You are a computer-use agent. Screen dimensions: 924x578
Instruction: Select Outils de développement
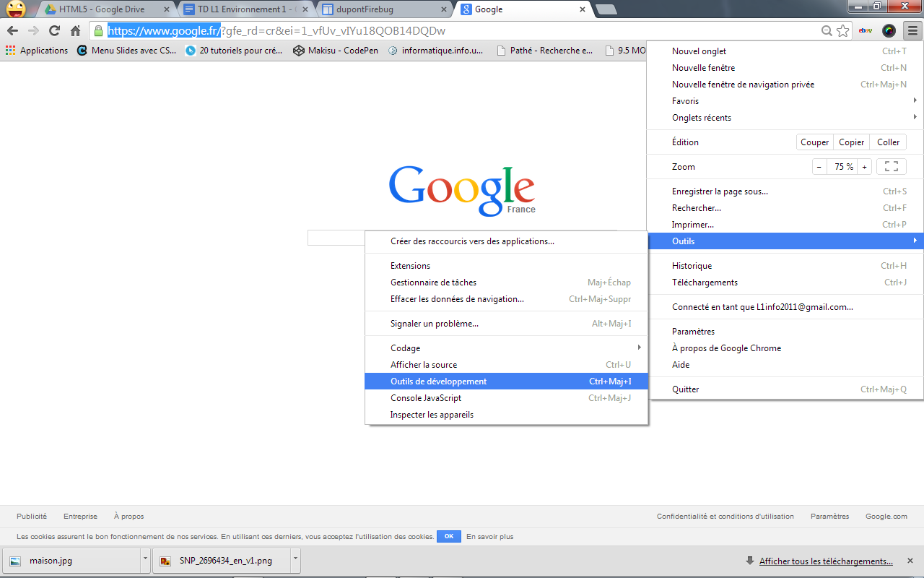pyautogui.click(x=506, y=381)
